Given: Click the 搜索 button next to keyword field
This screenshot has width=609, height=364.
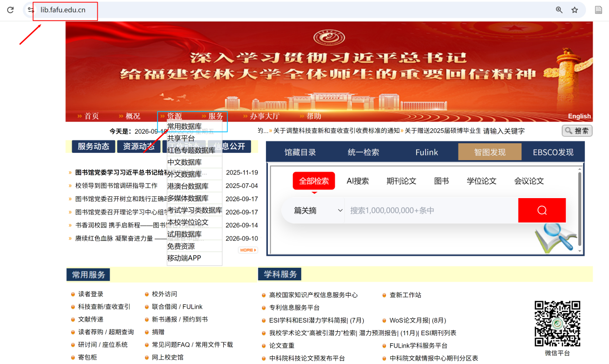Looking at the screenshot, I should point(577,130).
